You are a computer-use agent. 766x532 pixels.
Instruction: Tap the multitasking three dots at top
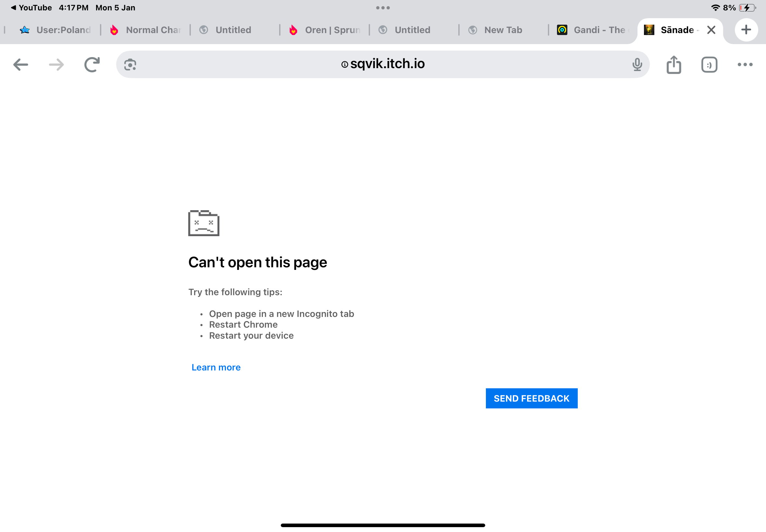click(x=383, y=8)
